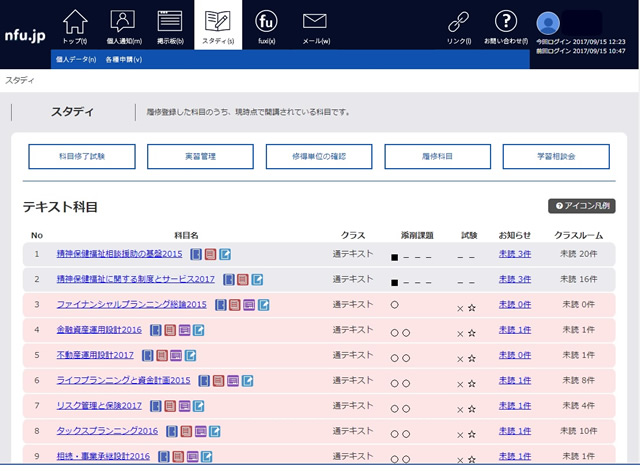
Task: Click light-blue edit icon for 不動産運用設計2017
Action: click(x=190, y=355)
